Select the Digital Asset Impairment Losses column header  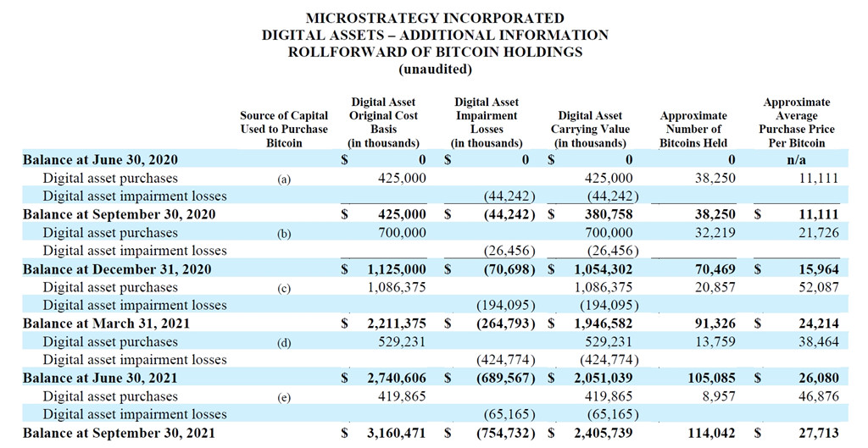[487, 123]
